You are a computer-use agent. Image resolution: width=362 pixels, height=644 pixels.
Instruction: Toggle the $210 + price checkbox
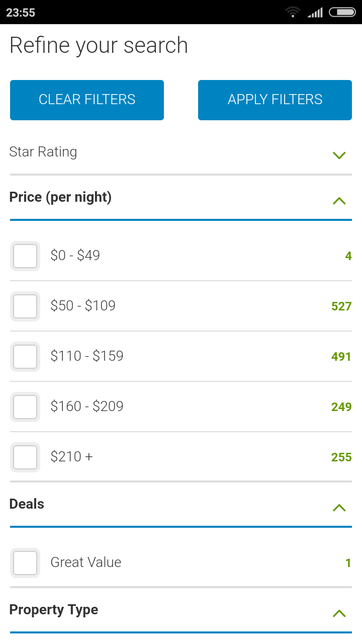25,457
